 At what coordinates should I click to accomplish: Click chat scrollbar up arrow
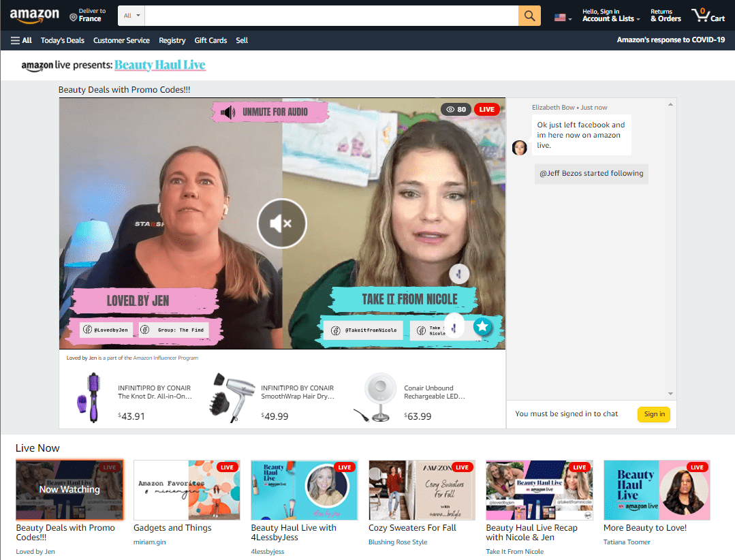pos(670,104)
